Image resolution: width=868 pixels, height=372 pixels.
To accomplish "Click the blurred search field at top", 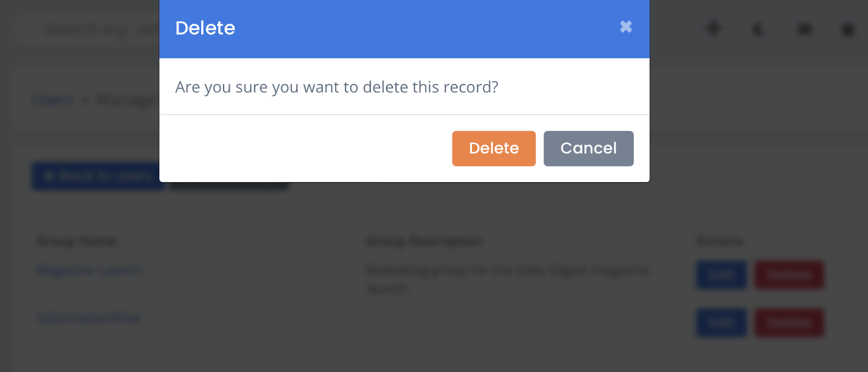I will tap(90, 29).
